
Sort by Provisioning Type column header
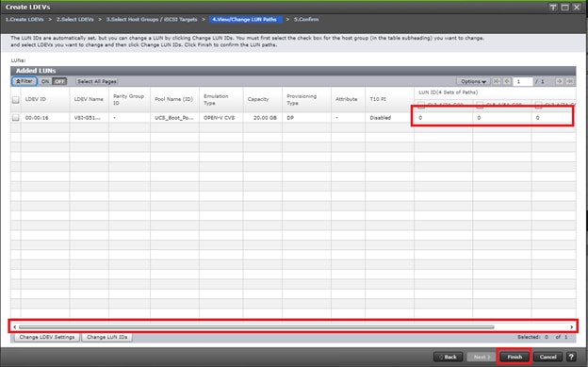pyautogui.click(x=306, y=99)
